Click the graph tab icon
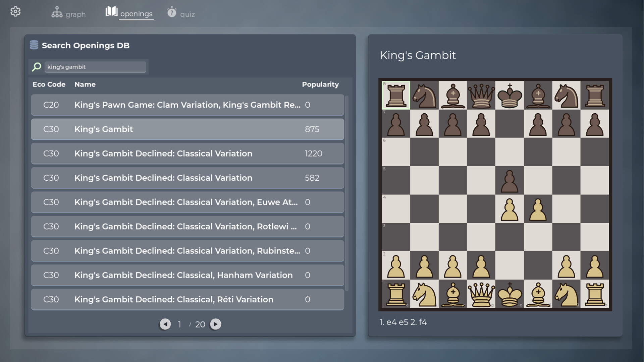 [x=57, y=11]
